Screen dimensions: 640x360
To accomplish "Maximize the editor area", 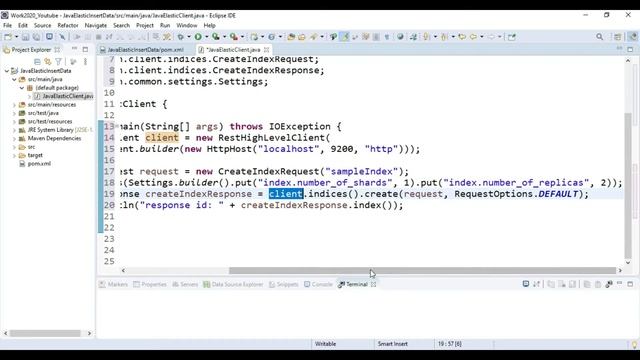I will click(x=630, y=49).
